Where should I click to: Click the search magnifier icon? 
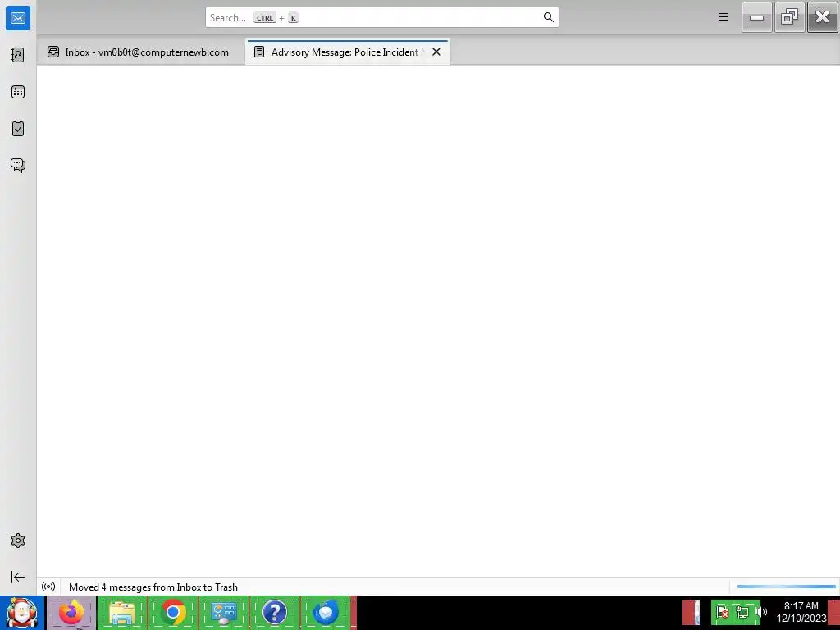point(548,18)
